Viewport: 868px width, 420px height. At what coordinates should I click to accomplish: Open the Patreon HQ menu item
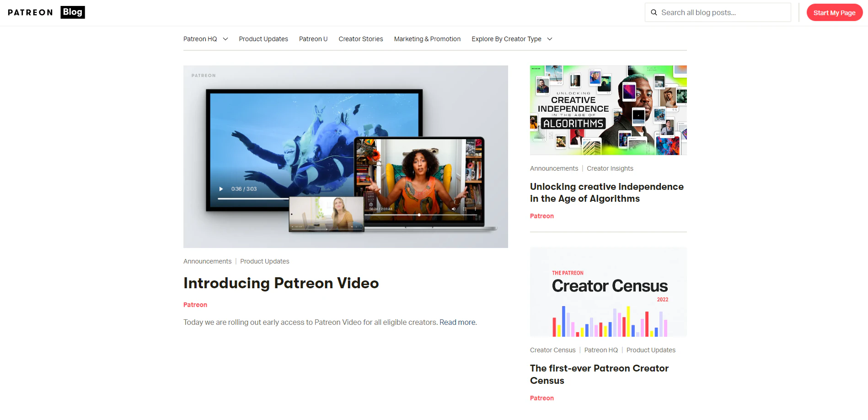[200, 39]
